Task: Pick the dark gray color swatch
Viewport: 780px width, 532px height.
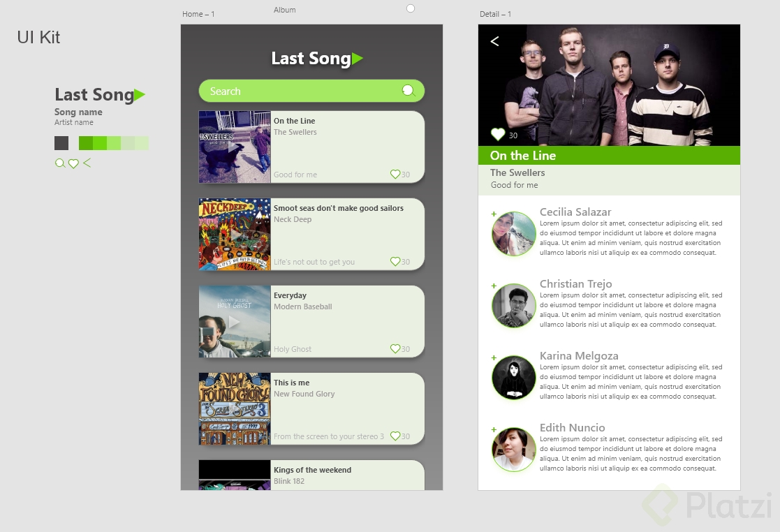Action: point(61,143)
